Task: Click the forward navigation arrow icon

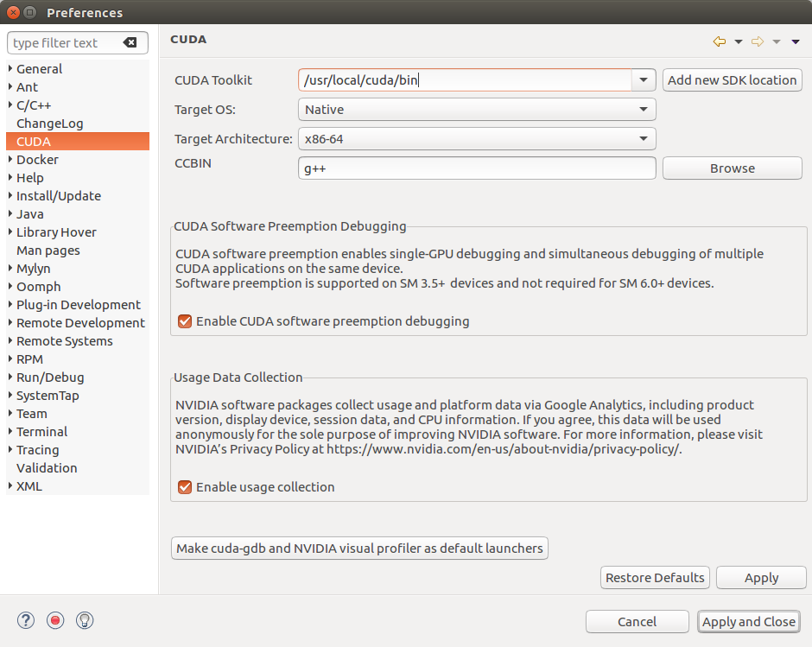Action: click(x=758, y=41)
